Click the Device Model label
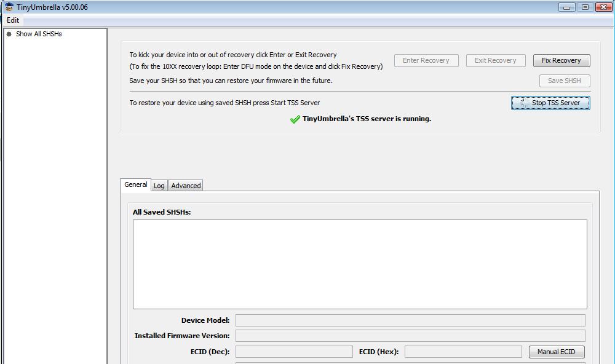This screenshot has height=364, width=615. click(205, 320)
